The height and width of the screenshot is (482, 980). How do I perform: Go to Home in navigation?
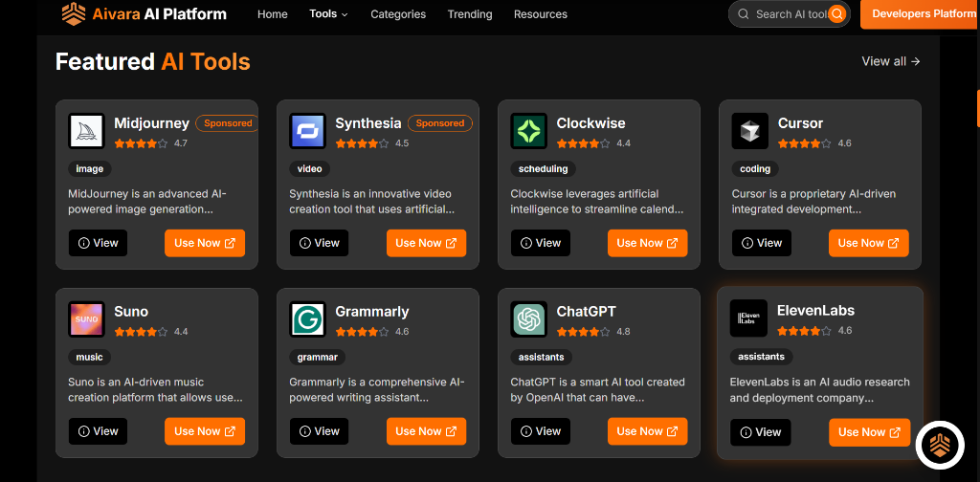coord(273,13)
